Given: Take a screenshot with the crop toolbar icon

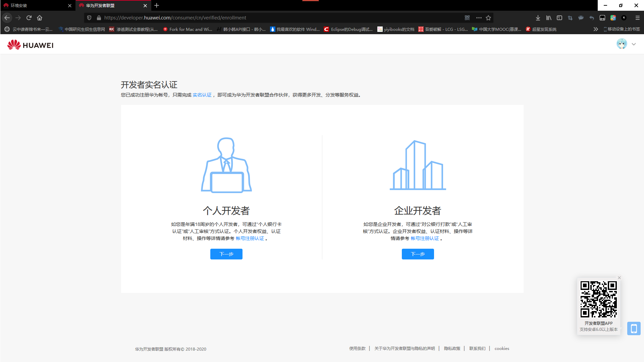Looking at the screenshot, I should [570, 18].
